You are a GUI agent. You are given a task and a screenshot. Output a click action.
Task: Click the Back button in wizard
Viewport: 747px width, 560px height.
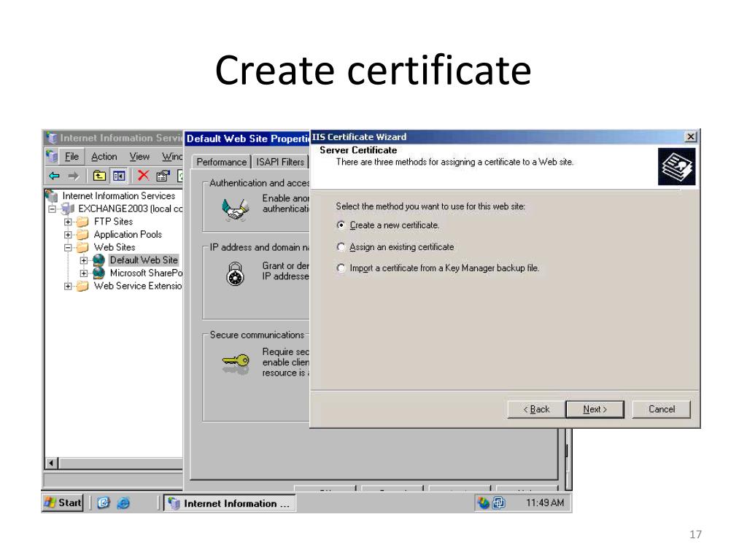[x=536, y=409]
